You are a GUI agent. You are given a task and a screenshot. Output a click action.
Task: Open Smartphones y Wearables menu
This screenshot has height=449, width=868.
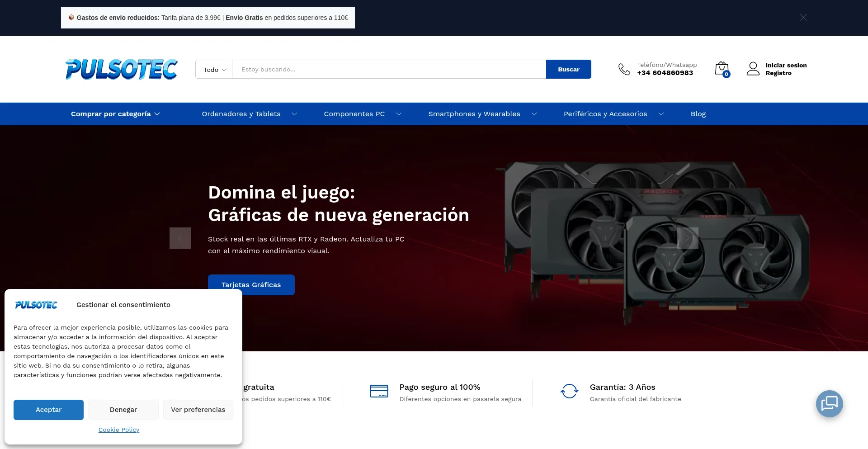tap(474, 114)
